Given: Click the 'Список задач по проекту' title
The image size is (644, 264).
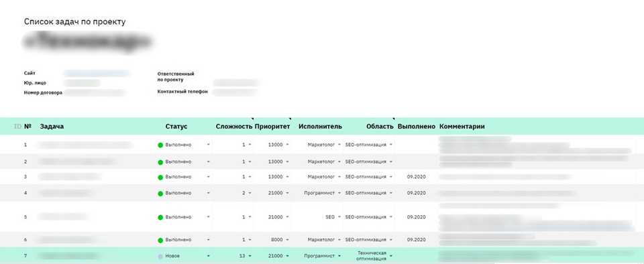Looking at the screenshot, I should [74, 22].
